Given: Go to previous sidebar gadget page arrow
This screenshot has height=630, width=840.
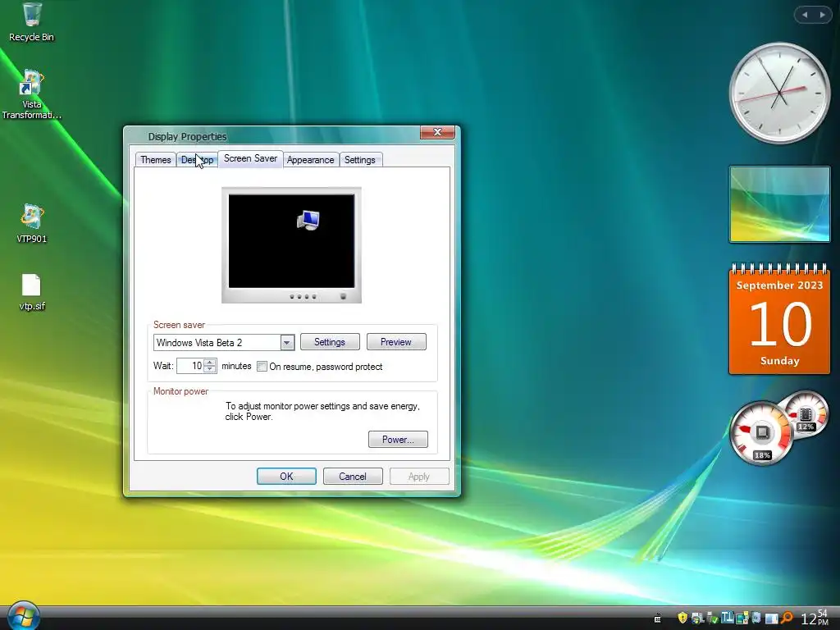Looking at the screenshot, I should point(805,15).
